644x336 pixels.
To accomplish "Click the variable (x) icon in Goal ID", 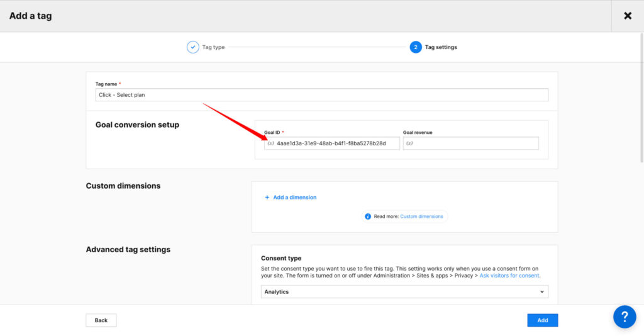I will click(x=270, y=143).
